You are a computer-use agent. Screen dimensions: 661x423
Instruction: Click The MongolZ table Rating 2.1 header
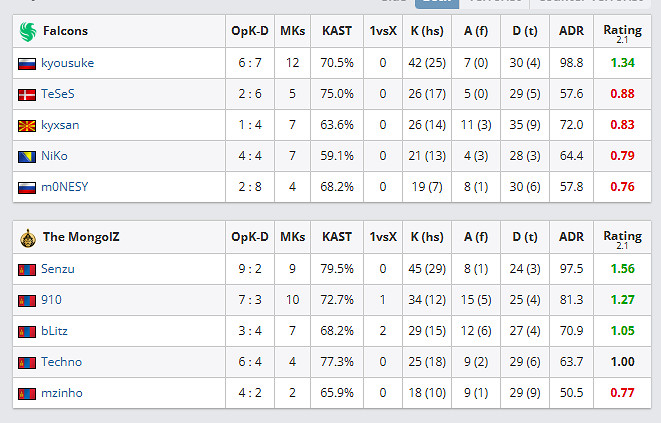tap(623, 238)
